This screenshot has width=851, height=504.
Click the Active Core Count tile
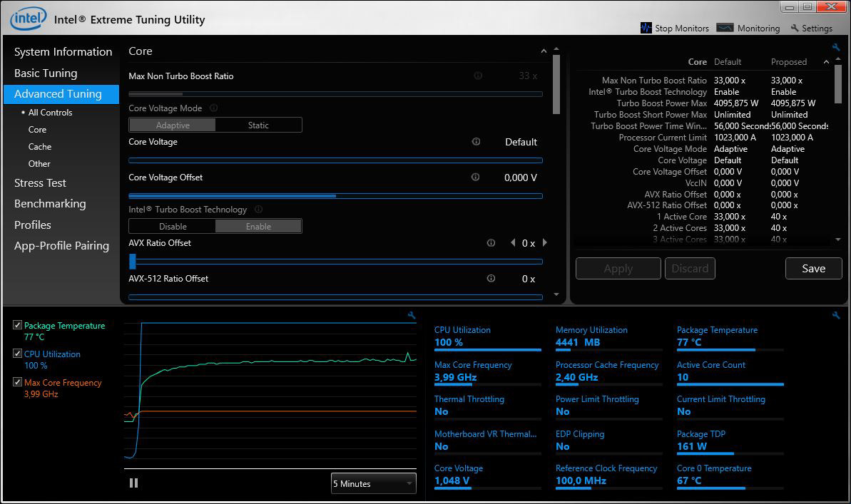(730, 372)
